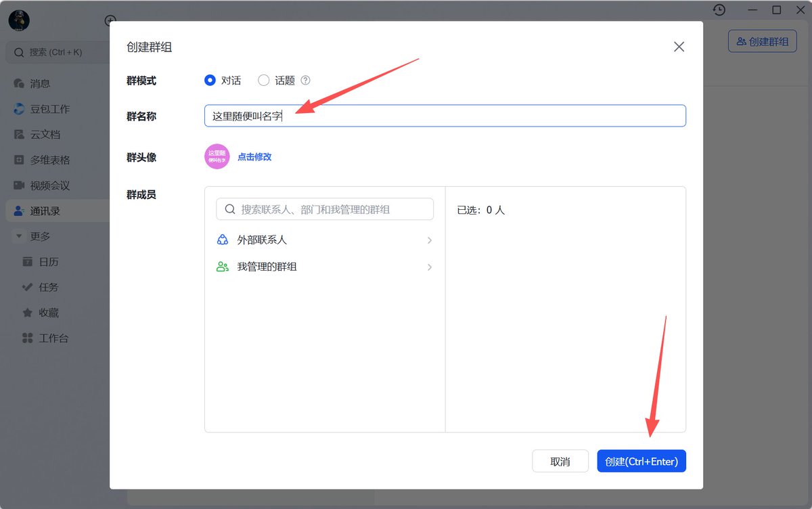Click the 收藏 star icon

tap(27, 313)
